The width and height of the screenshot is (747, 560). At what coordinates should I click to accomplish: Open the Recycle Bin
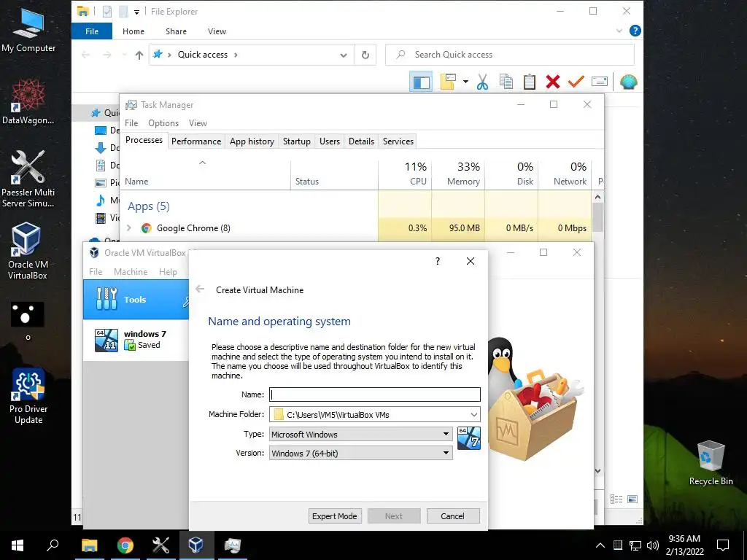click(711, 463)
